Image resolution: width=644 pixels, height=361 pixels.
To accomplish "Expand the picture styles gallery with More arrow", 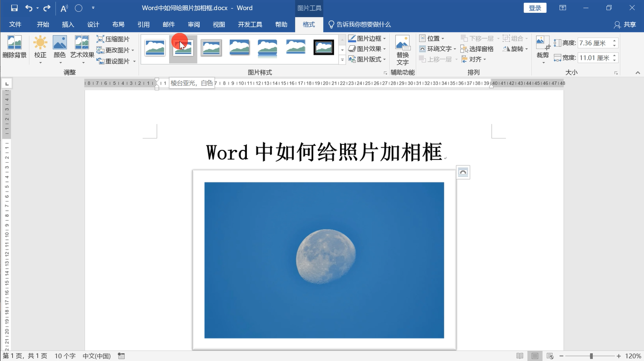I will [x=342, y=60].
